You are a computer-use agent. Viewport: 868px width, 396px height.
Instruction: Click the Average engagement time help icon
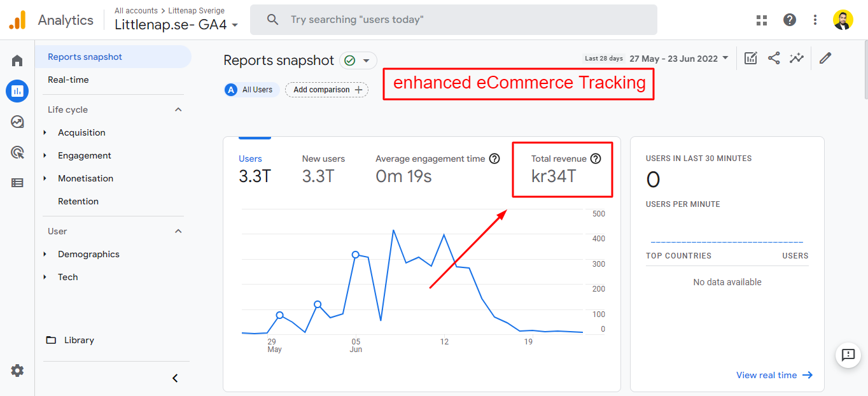pyautogui.click(x=494, y=159)
